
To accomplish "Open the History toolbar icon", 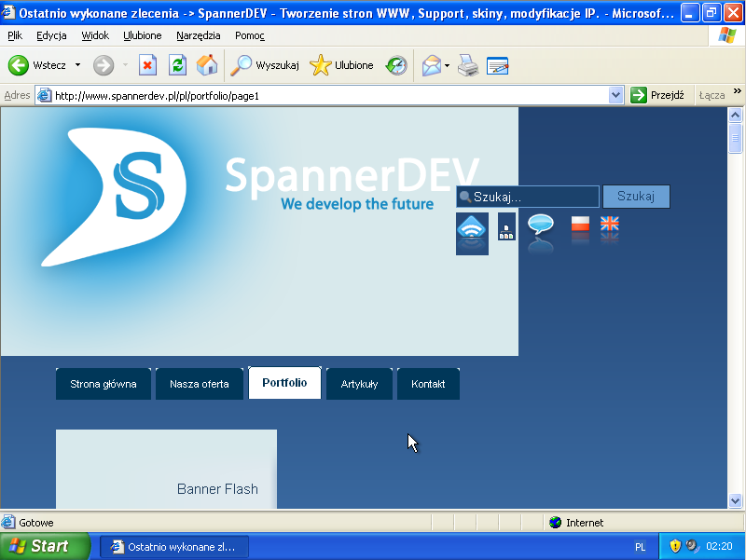I will pyautogui.click(x=396, y=65).
